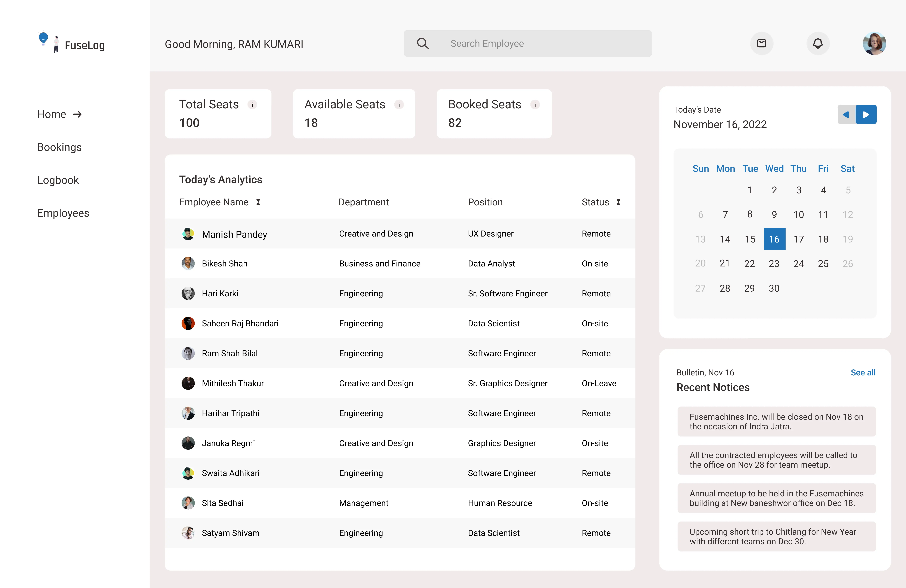
Task: Go to next month in calendar
Action: tap(866, 115)
